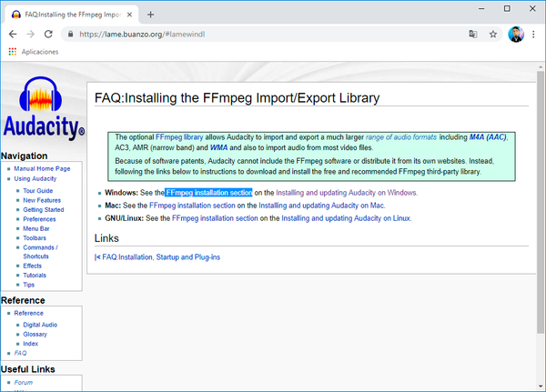
Task: Click the Audacity headphones logo
Action: [x=41, y=94]
